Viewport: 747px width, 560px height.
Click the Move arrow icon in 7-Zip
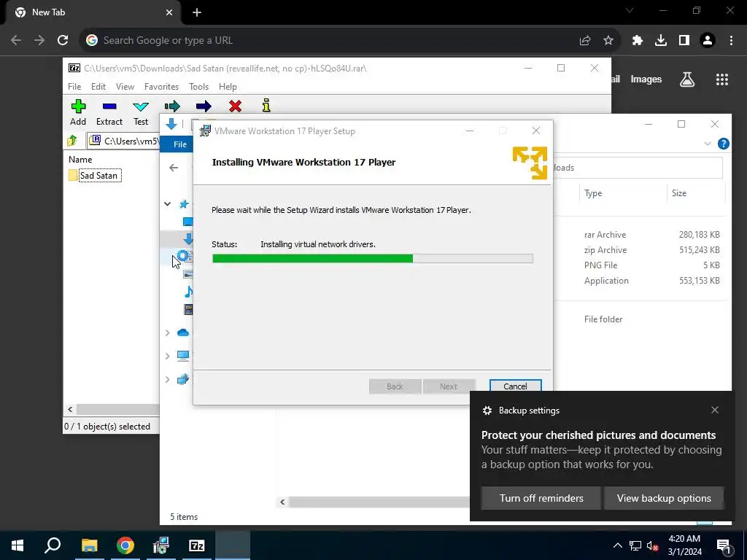pos(204,106)
